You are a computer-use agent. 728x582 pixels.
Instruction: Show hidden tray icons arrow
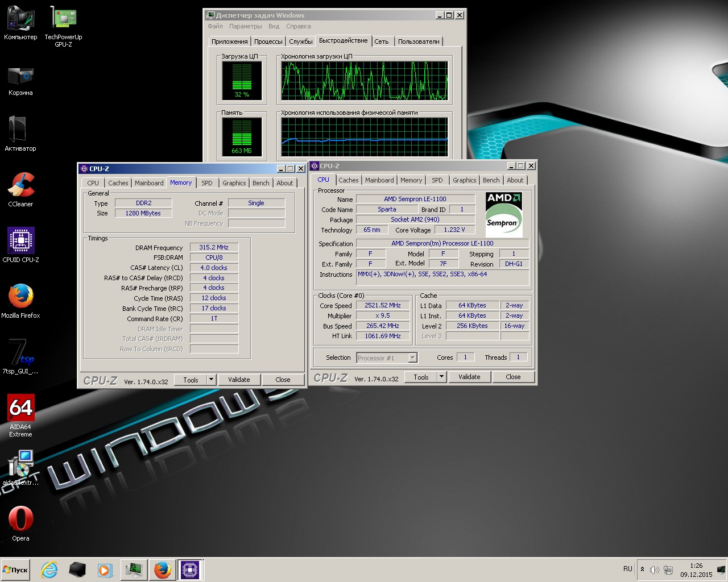coord(643,569)
